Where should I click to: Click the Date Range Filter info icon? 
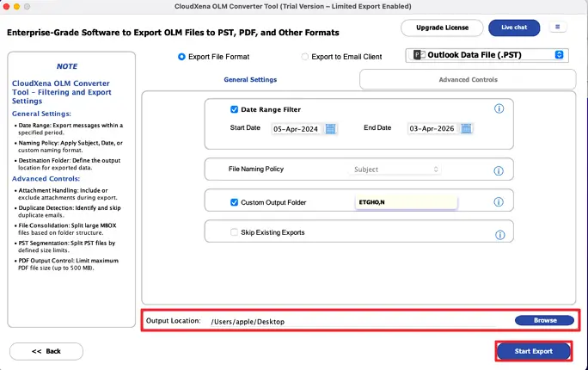pyautogui.click(x=499, y=109)
